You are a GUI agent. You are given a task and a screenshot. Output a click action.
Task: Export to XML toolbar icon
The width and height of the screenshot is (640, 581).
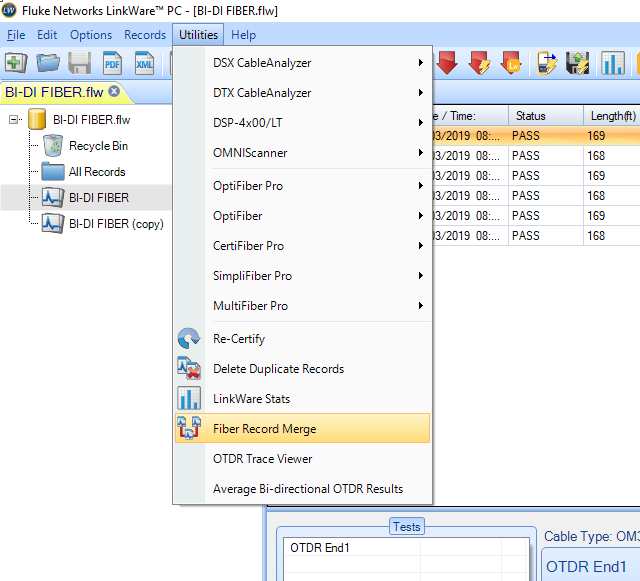tap(144, 63)
